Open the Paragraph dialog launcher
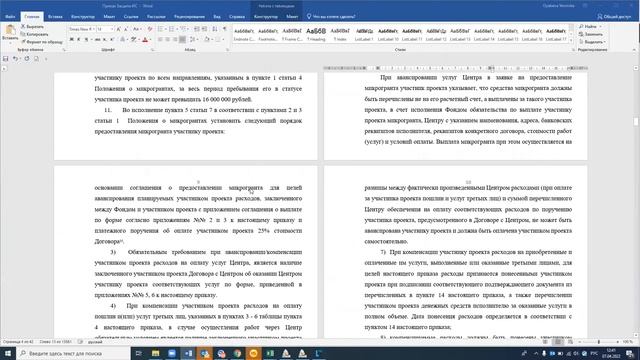The height and width of the screenshot is (360, 640). pyautogui.click(x=227, y=50)
